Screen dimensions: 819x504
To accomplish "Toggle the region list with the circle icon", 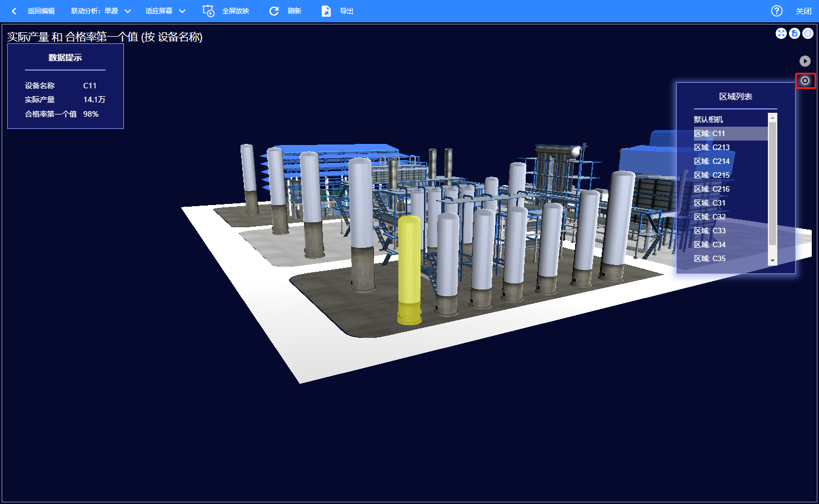I will (x=805, y=81).
